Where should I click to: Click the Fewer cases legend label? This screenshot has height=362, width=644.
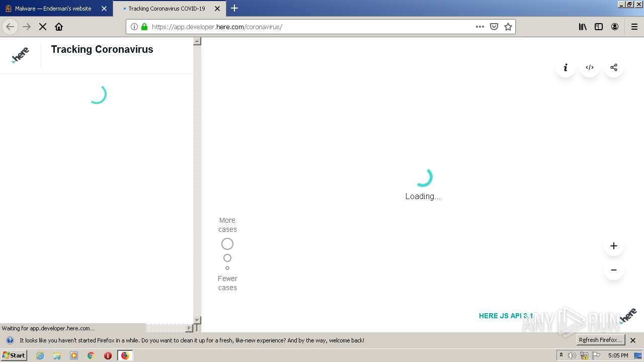227,283
